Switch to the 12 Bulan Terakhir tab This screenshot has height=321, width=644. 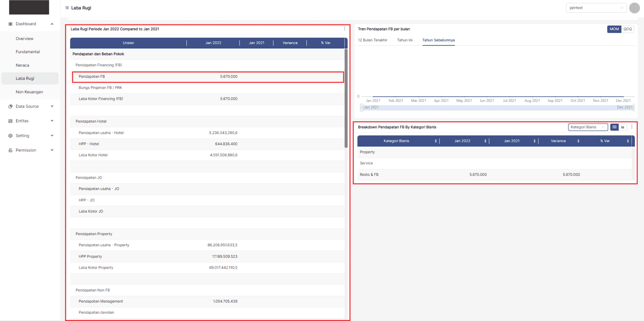(373, 40)
